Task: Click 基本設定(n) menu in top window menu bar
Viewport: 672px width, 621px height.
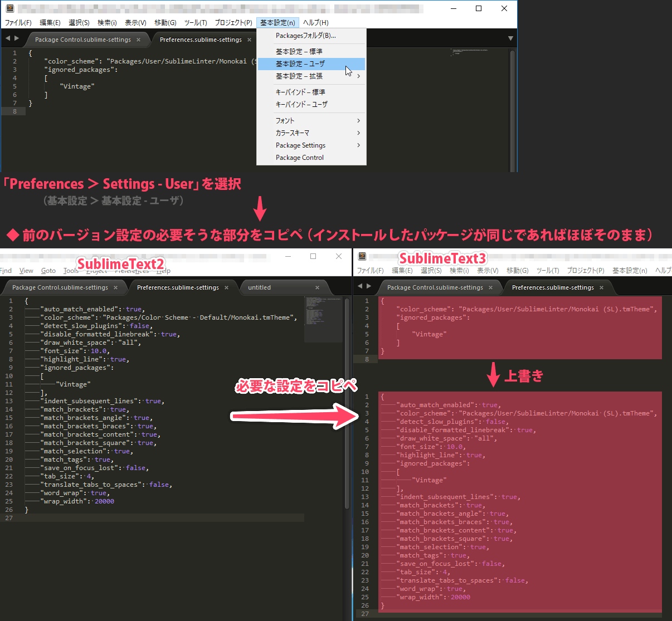Action: click(277, 23)
